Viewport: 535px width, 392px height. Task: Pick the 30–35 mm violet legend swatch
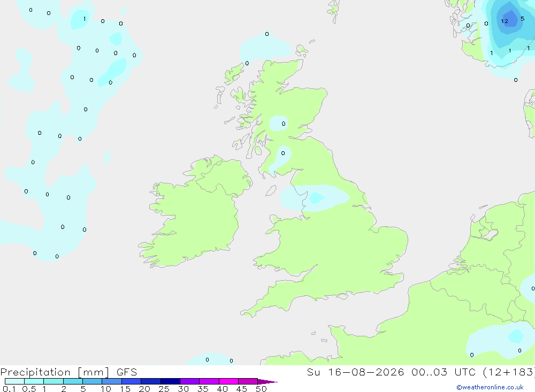pyautogui.click(x=189, y=381)
